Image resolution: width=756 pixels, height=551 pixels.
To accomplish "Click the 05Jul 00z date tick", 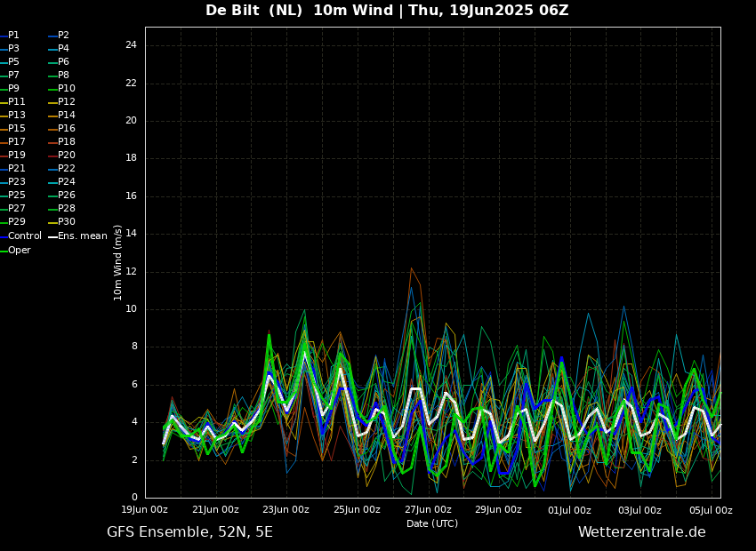I will pos(711,510).
